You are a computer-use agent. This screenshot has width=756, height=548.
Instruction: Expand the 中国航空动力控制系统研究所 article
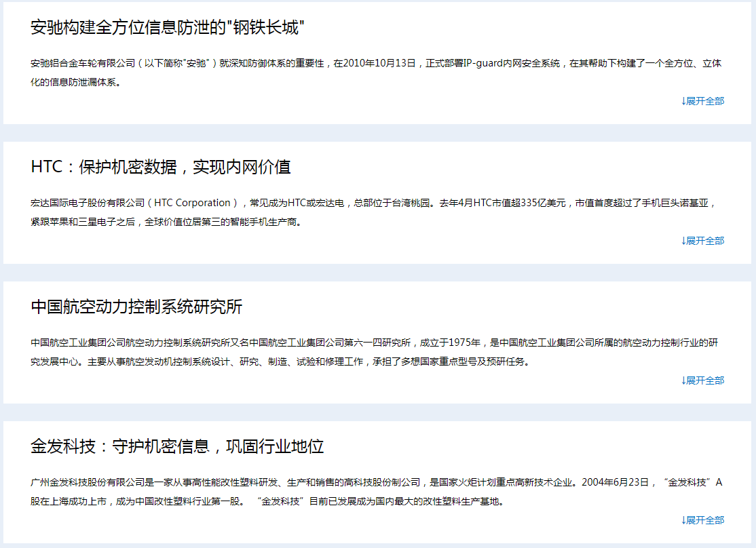tap(702, 380)
